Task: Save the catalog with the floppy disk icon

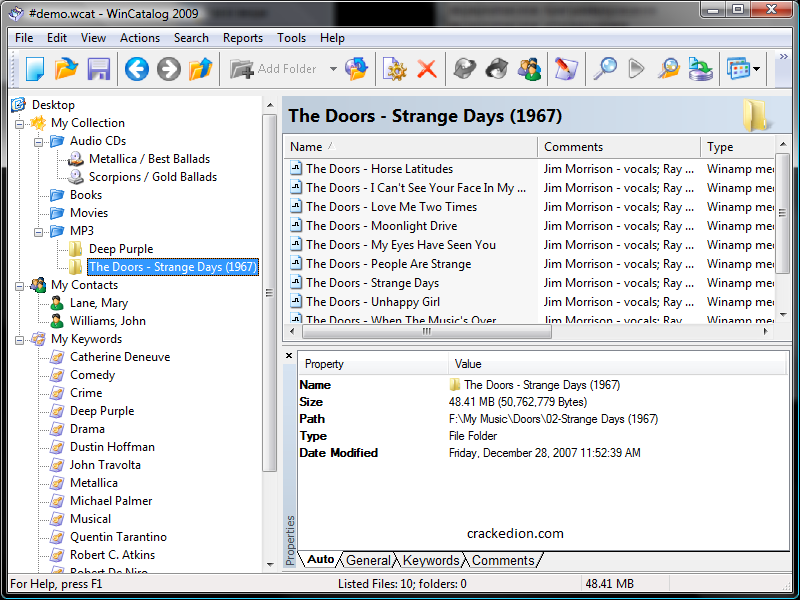Action: click(98, 68)
